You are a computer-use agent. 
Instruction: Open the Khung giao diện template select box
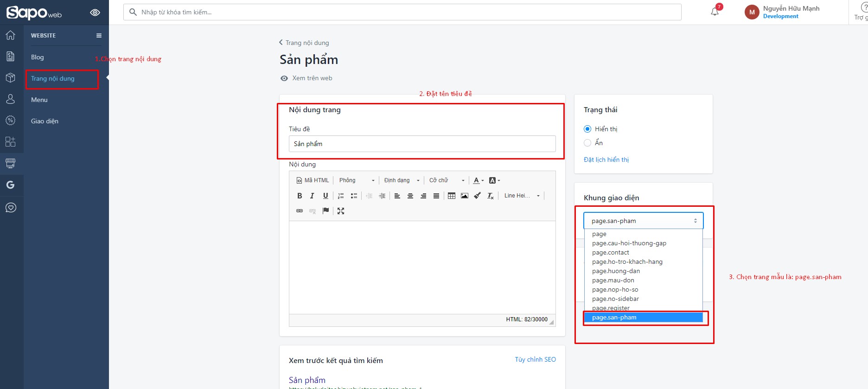tap(644, 221)
